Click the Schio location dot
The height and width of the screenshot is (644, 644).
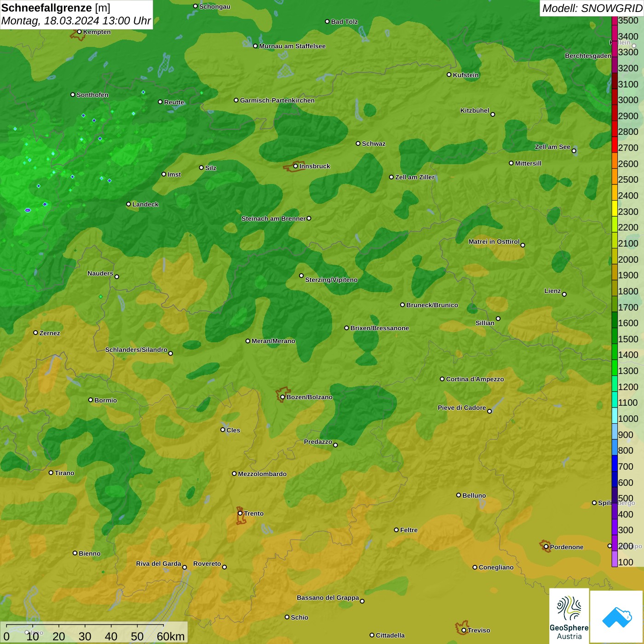(287, 617)
